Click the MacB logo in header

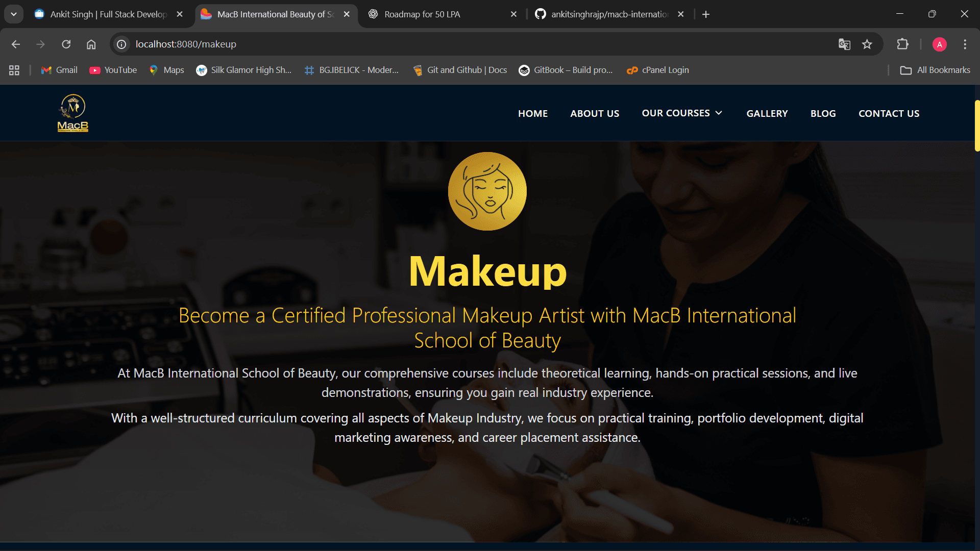(73, 113)
